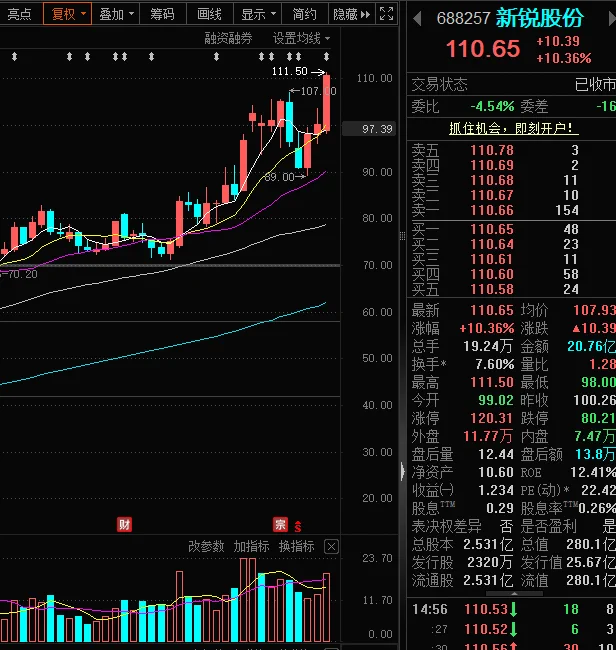Click the first event marker above chart
616x650 pixels.
(x=15, y=56)
